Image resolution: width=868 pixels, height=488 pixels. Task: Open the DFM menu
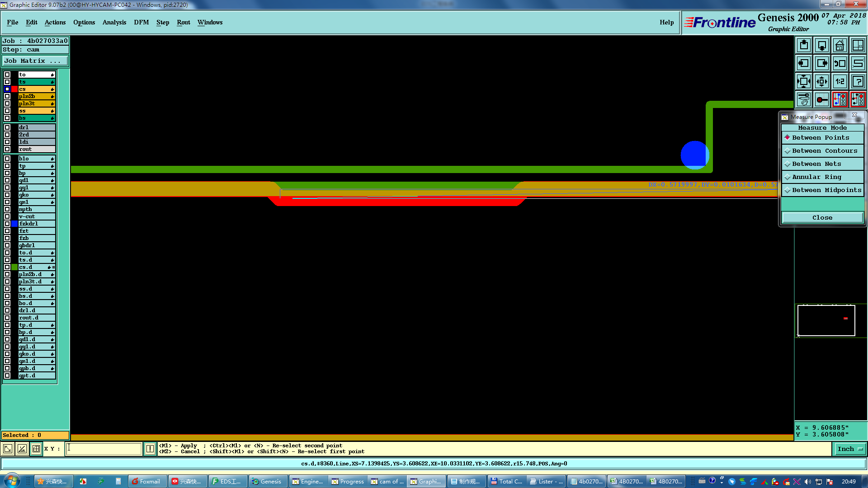pyautogui.click(x=141, y=22)
